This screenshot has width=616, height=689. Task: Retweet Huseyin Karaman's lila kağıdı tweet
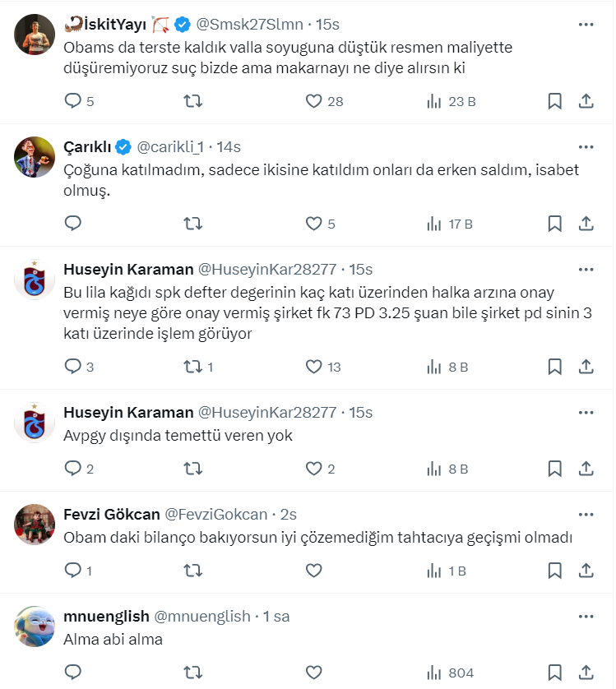[x=192, y=367]
